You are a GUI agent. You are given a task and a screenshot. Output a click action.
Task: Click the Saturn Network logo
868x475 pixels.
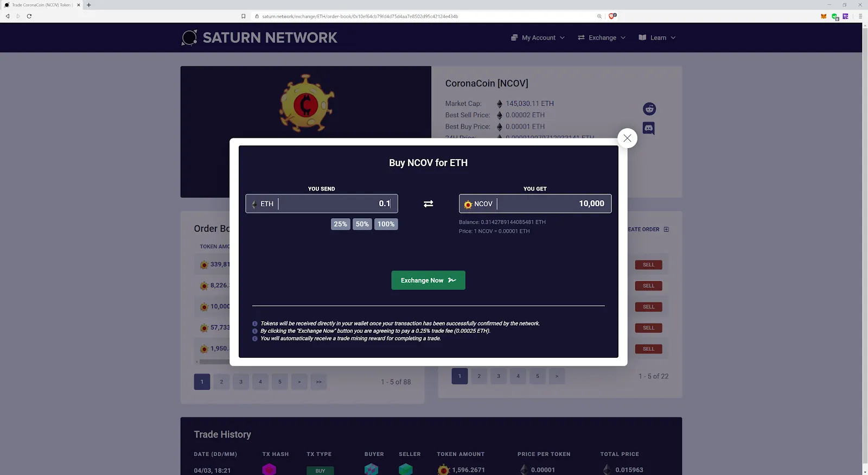259,37
